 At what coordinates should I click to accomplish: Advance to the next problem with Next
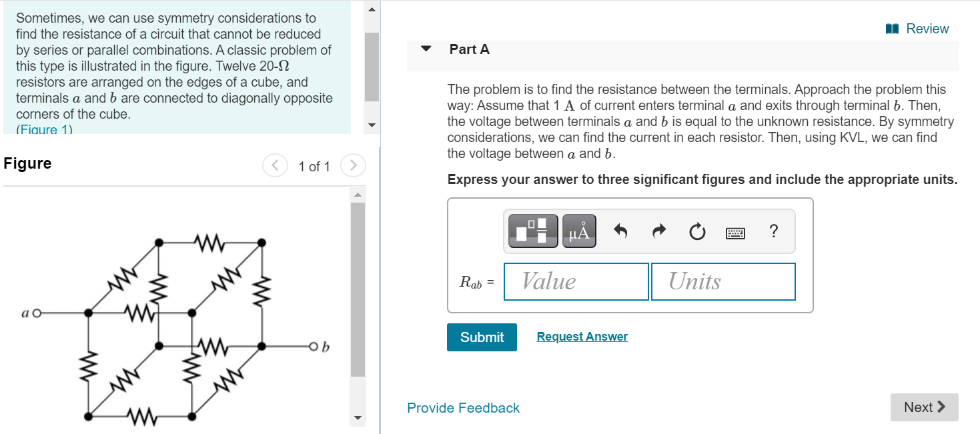coord(924,407)
